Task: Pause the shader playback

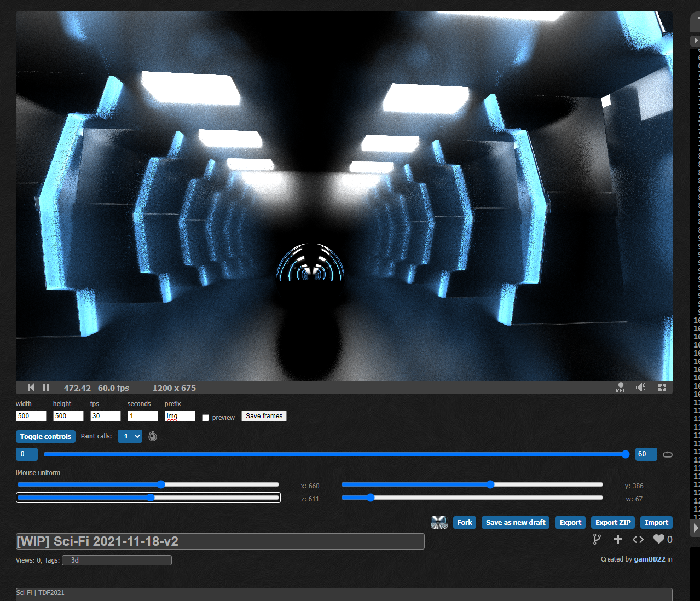Action: pos(46,388)
